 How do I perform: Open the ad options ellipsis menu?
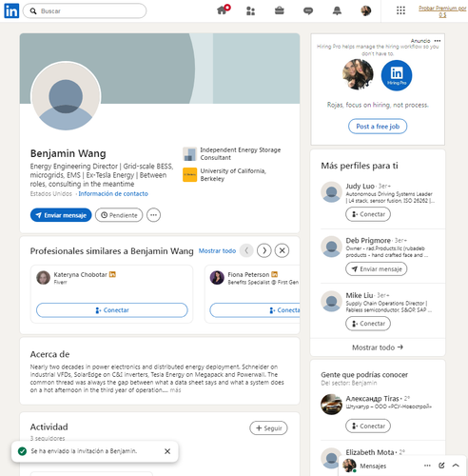(x=438, y=41)
